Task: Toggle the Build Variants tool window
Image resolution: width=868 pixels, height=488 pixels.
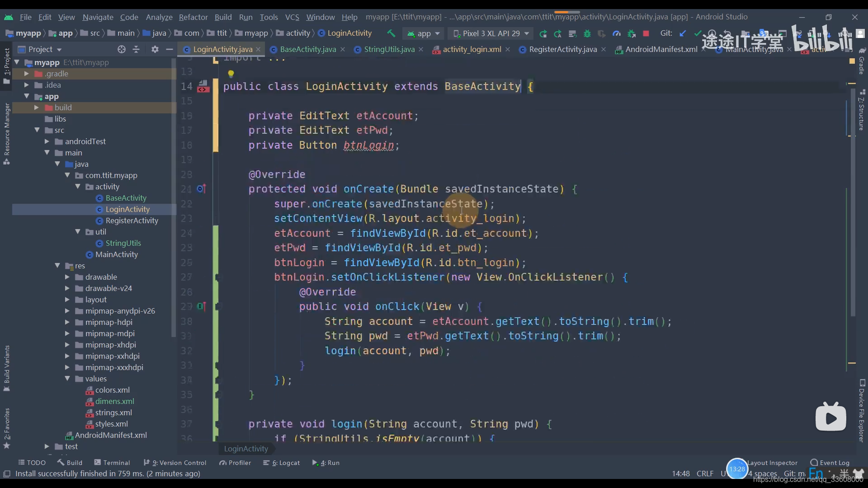Action: tap(6, 368)
